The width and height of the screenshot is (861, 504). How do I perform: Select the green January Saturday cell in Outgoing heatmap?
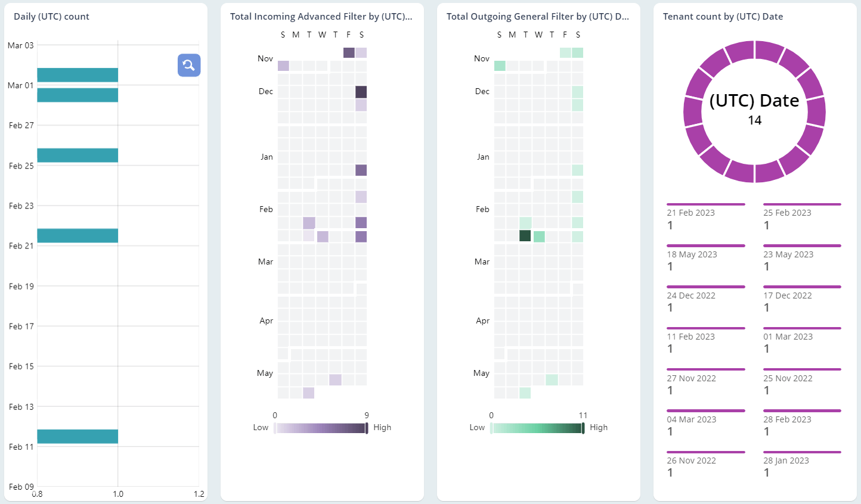coord(577,170)
